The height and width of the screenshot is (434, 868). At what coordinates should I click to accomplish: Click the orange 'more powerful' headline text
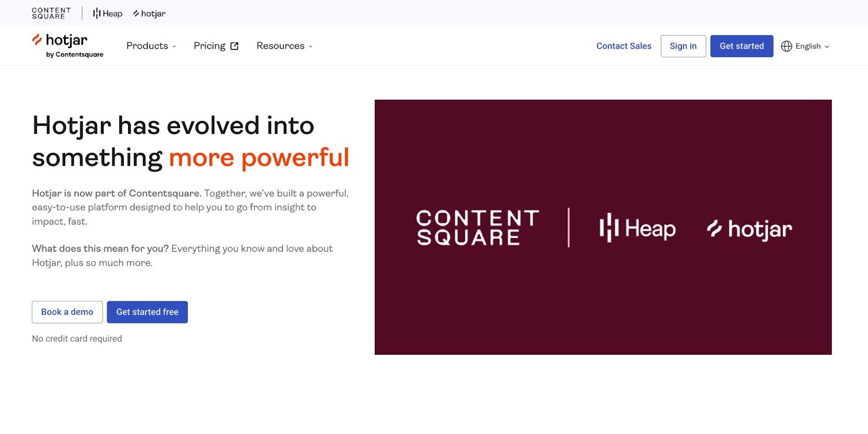pos(259,158)
